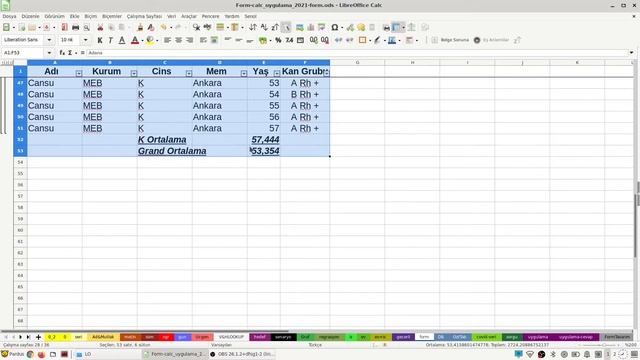Click the Format as Date icon
Screen dimensions: 640x360
pos(300,40)
